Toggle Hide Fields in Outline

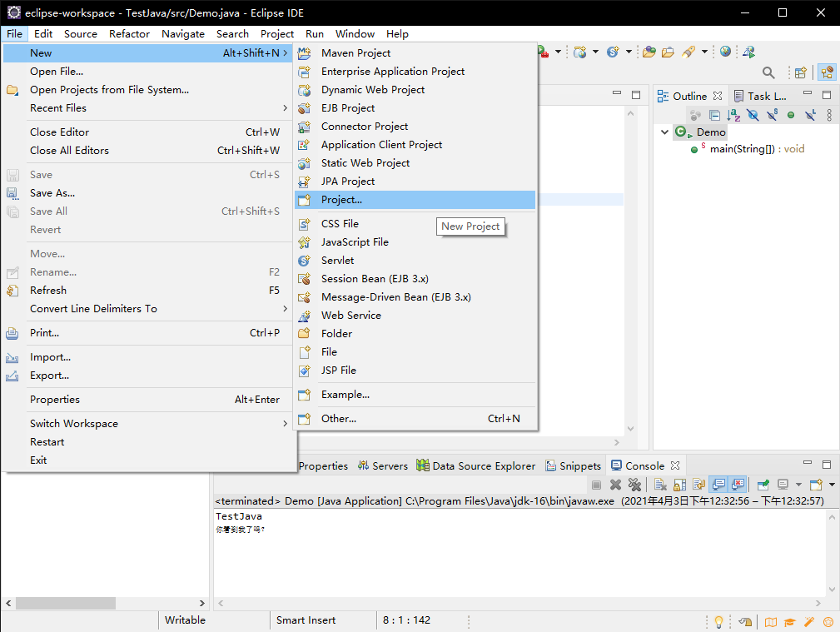tap(753, 115)
